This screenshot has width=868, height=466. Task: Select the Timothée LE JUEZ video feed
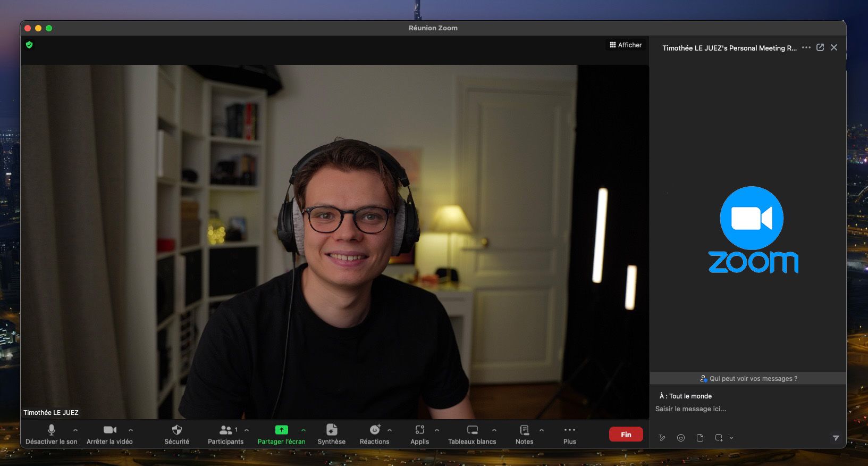335,242
